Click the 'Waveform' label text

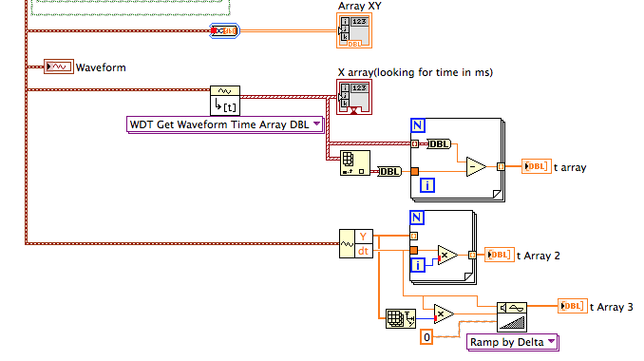(x=101, y=67)
